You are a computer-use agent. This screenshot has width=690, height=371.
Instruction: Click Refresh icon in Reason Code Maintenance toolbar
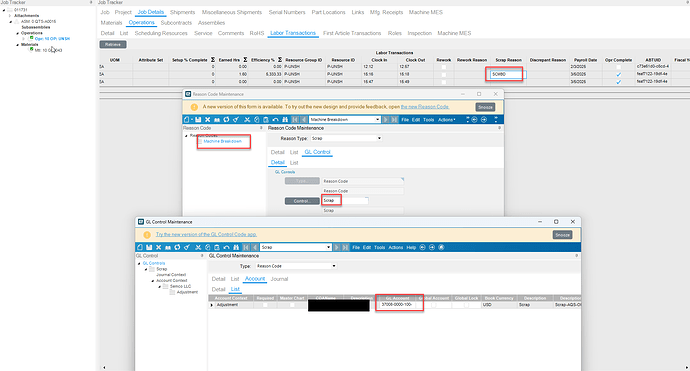click(x=226, y=120)
